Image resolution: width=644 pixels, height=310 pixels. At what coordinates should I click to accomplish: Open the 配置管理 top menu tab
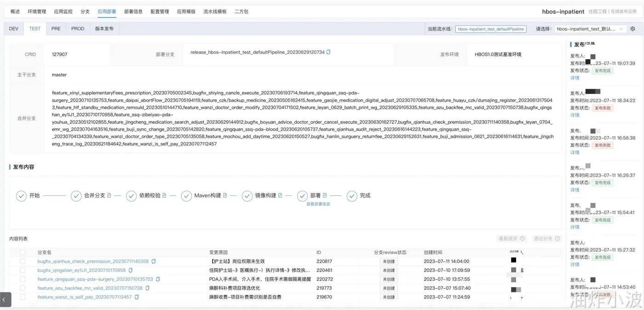(x=160, y=11)
